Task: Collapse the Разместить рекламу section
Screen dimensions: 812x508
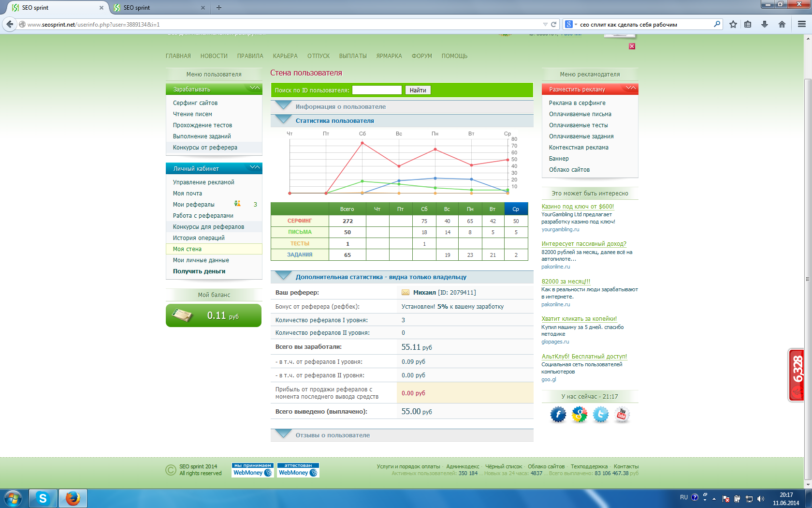Action: tap(631, 89)
